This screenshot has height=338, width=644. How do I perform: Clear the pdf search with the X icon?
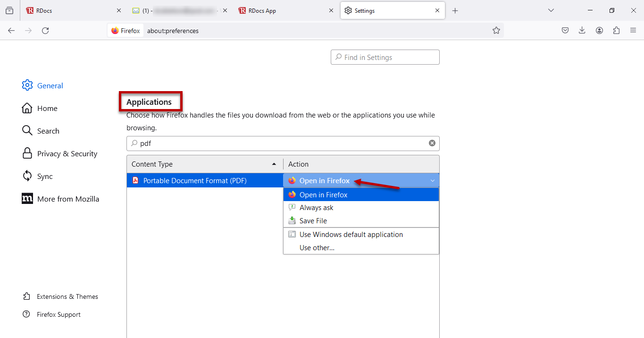(x=432, y=143)
